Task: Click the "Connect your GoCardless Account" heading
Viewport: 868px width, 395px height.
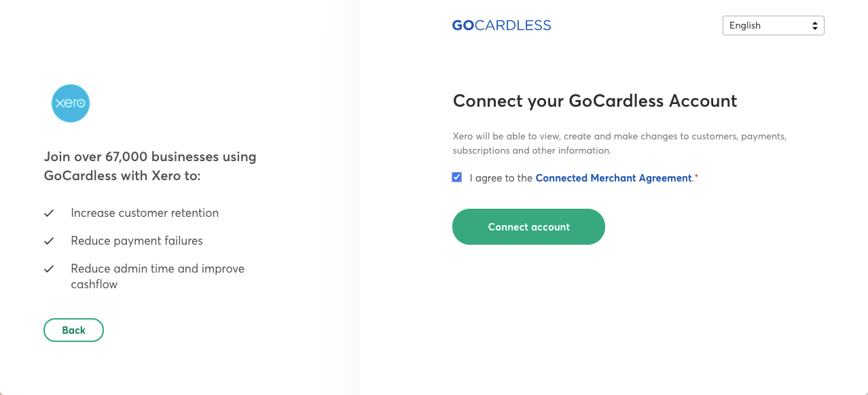Action: pyautogui.click(x=595, y=101)
